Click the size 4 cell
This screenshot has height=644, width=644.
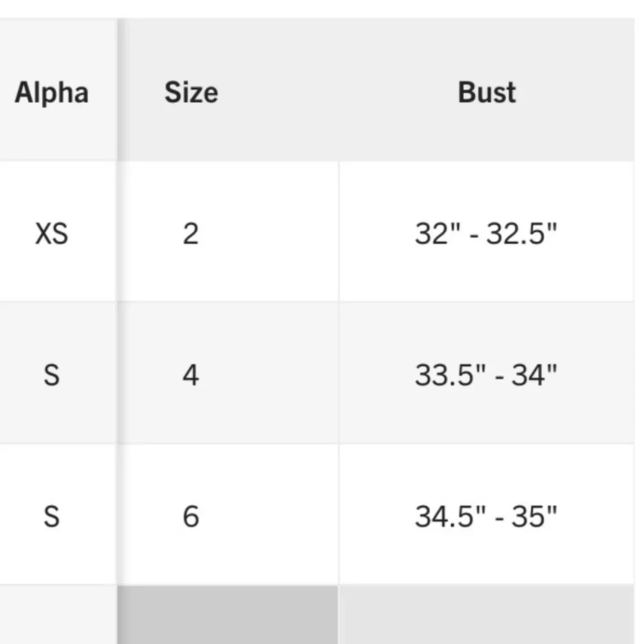tap(191, 374)
